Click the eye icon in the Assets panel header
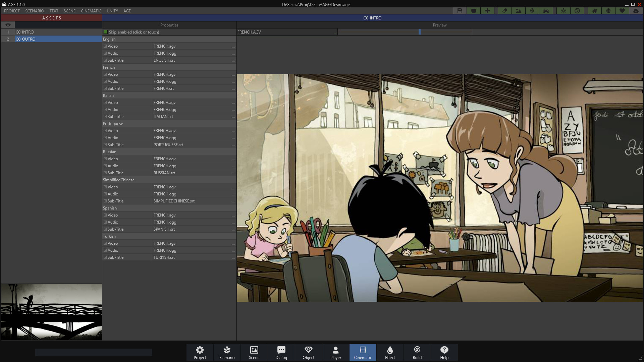This screenshot has width=644, height=362. click(8, 25)
